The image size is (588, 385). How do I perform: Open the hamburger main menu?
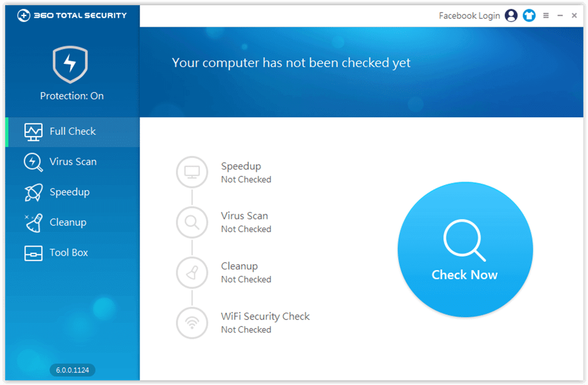[x=546, y=16]
